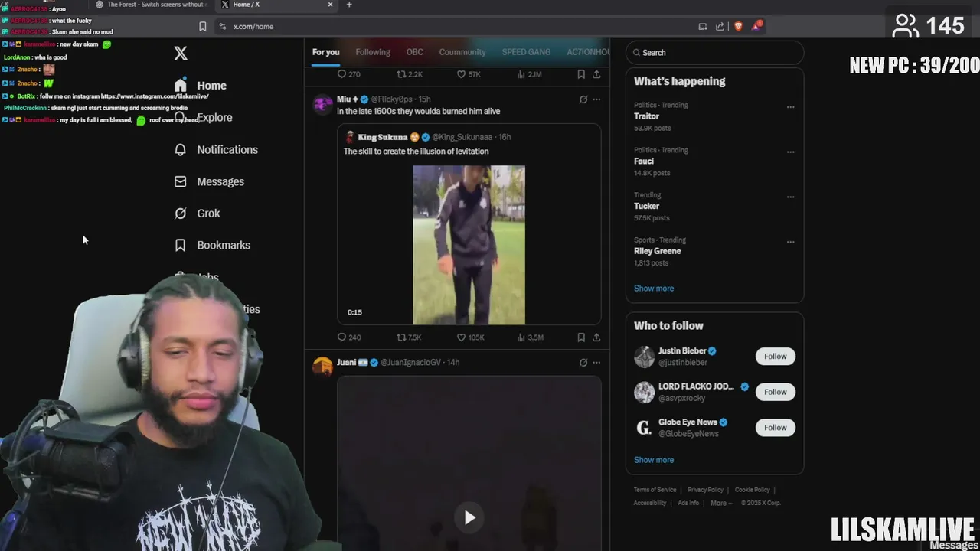Like icon showing 57K
The height and width of the screenshot is (551, 980).
pyautogui.click(x=461, y=74)
